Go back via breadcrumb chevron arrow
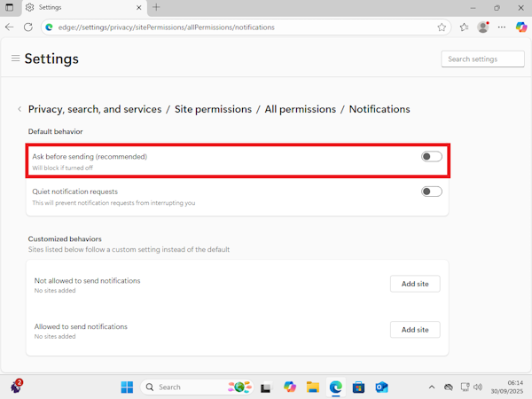The image size is (532, 399). point(20,109)
